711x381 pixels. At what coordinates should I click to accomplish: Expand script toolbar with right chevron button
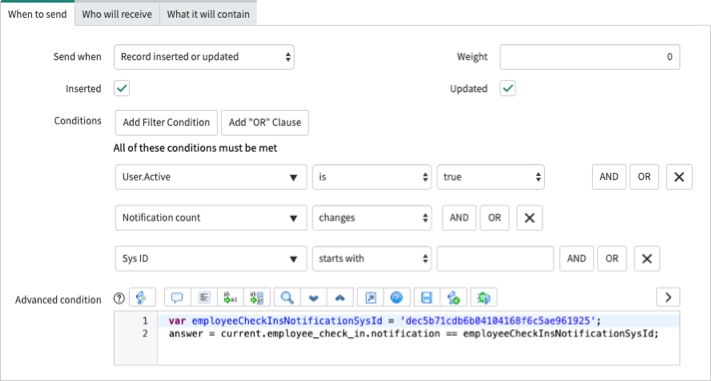[x=668, y=298]
